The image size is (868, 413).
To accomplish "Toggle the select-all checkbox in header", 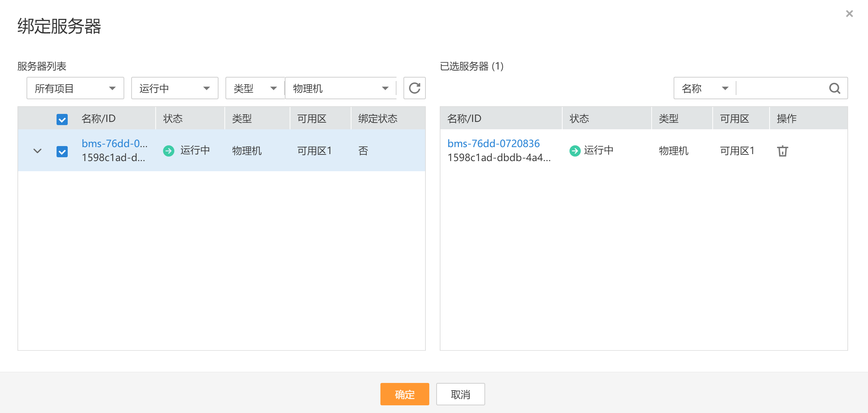I will click(x=62, y=119).
